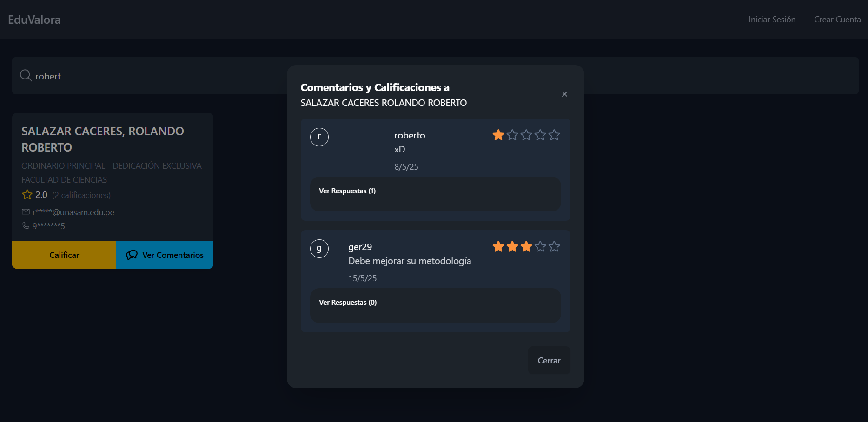The image size is (868, 422).
Task: Open the Crear Cuenta menu item
Action: coord(837,20)
